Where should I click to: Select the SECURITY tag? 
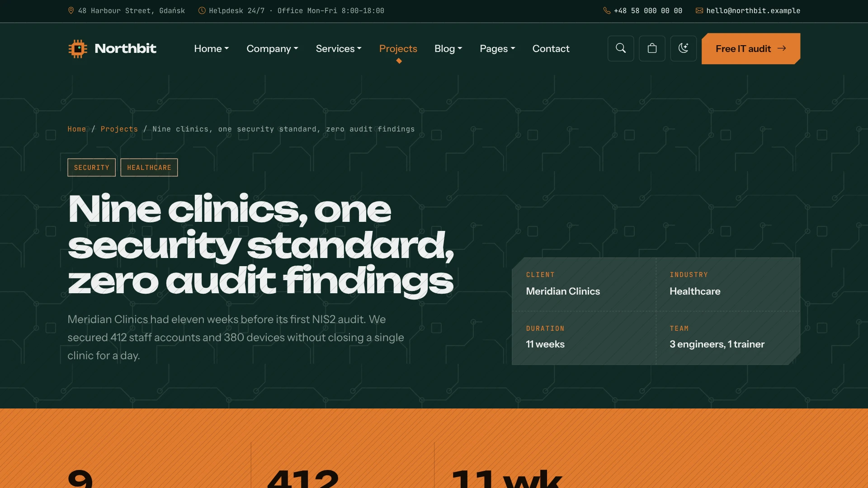pyautogui.click(x=91, y=168)
